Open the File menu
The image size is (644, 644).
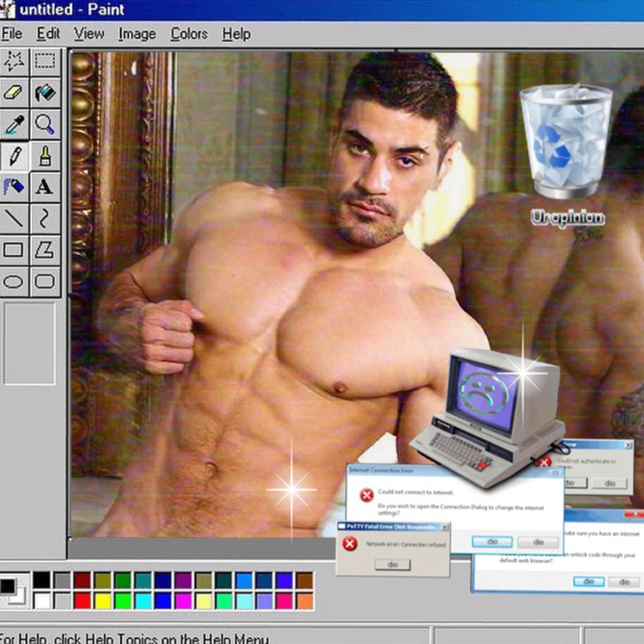point(12,34)
